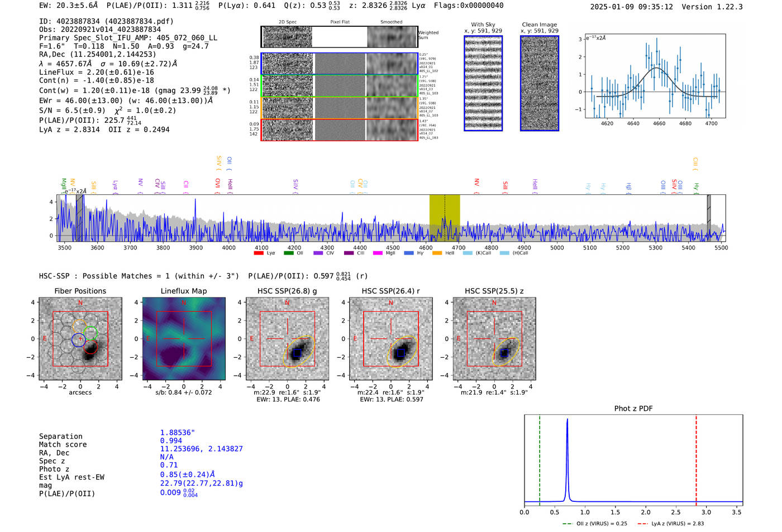This screenshot has height=532, width=782.
Task: Click the Gaussian fit emission line plot
Action: [655, 76]
